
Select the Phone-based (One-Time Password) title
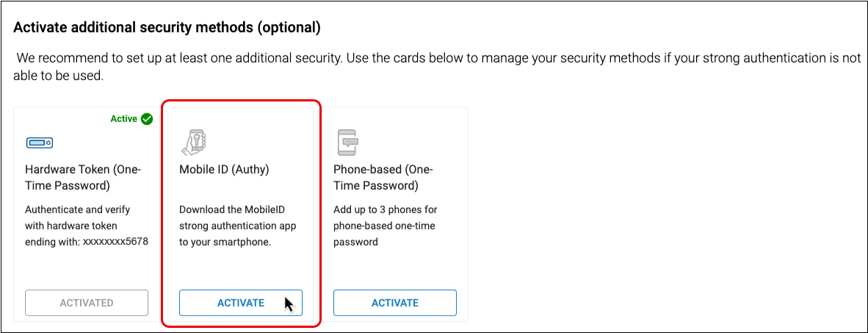[383, 177]
